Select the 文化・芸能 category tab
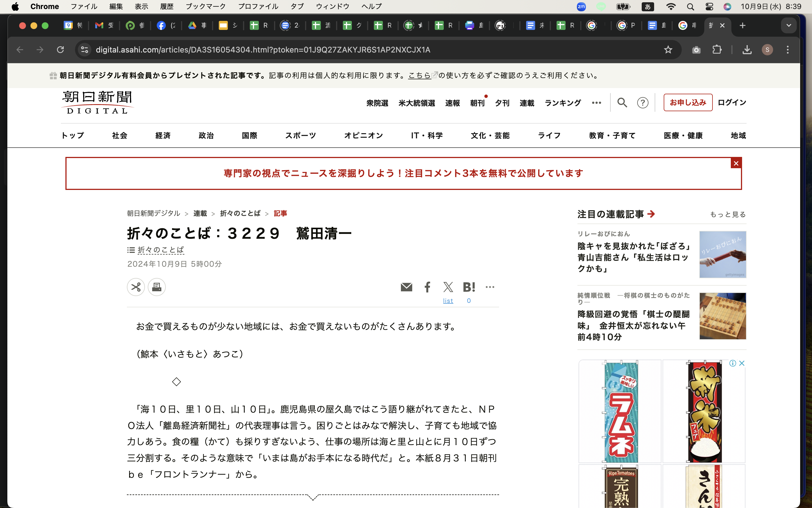 [490, 135]
